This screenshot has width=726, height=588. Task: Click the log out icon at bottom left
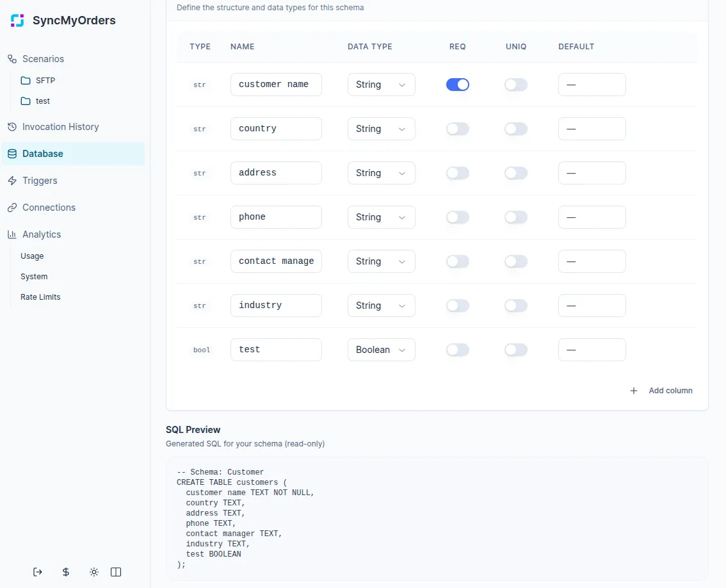(37, 572)
